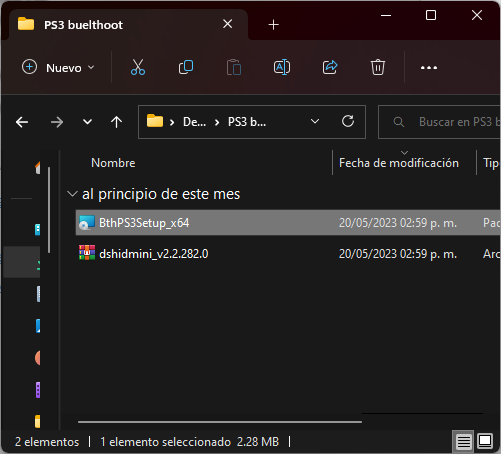The width and height of the screenshot is (501, 454).
Task: Click the horizontal scrollbar of file list
Action: click(220, 422)
